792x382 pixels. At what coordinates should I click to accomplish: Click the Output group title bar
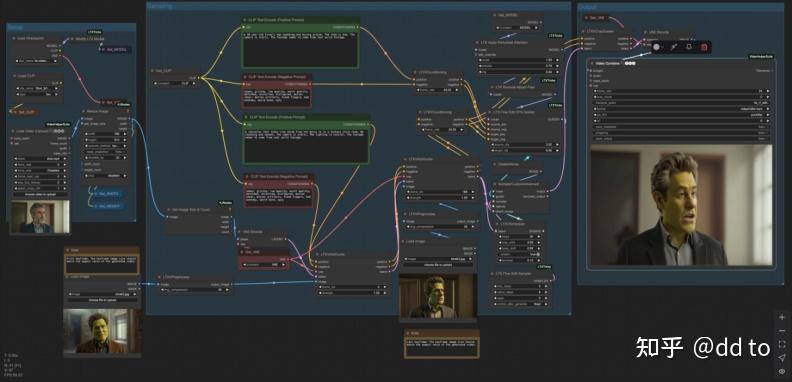click(680, 7)
